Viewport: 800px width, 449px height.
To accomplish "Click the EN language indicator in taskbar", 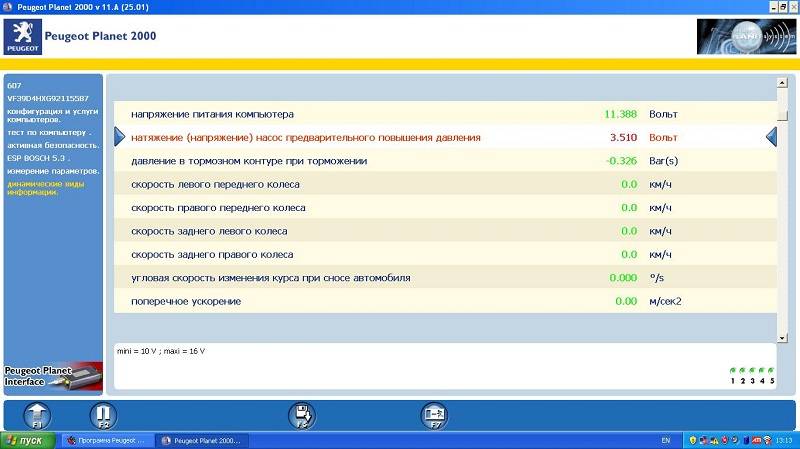I will pyautogui.click(x=666, y=440).
